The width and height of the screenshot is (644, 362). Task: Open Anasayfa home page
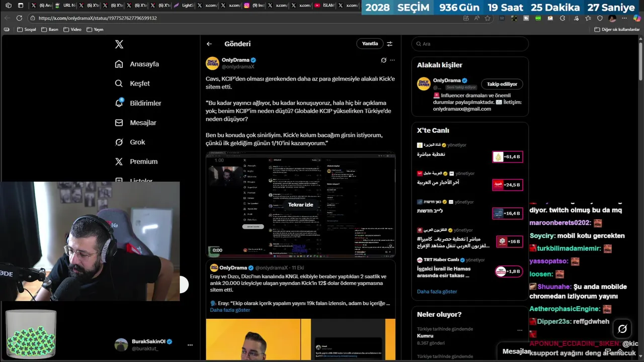coord(137,64)
